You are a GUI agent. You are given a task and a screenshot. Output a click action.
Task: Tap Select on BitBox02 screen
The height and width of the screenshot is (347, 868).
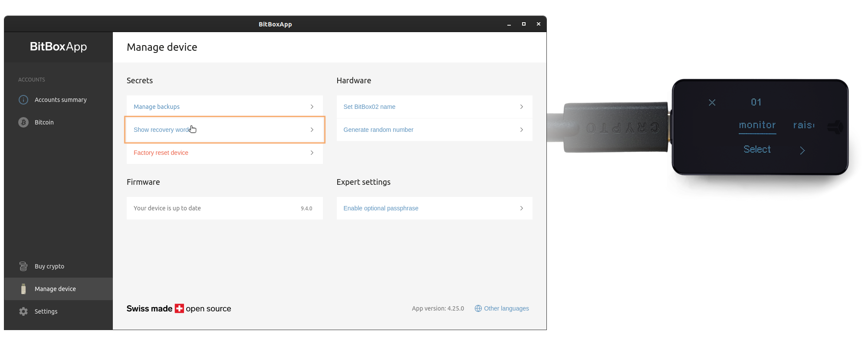757,149
